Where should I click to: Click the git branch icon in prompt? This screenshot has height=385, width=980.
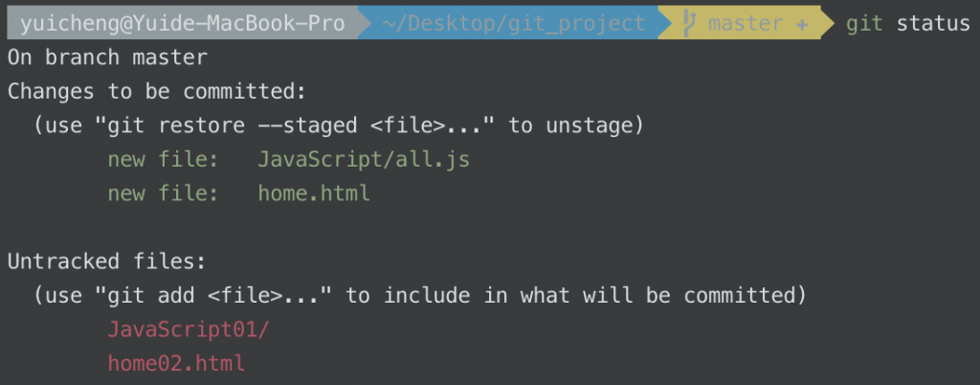(x=689, y=24)
